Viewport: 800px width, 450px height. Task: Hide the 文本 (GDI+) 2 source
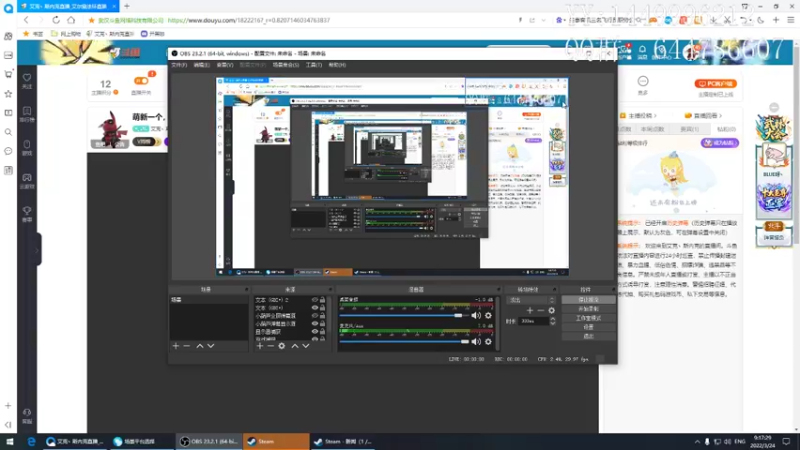(x=314, y=300)
